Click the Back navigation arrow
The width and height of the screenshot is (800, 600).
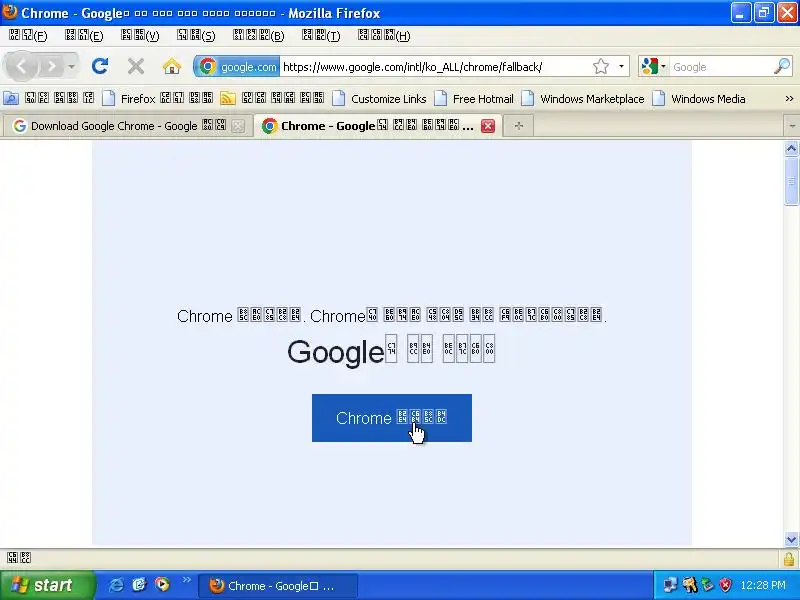pyautogui.click(x=21, y=66)
